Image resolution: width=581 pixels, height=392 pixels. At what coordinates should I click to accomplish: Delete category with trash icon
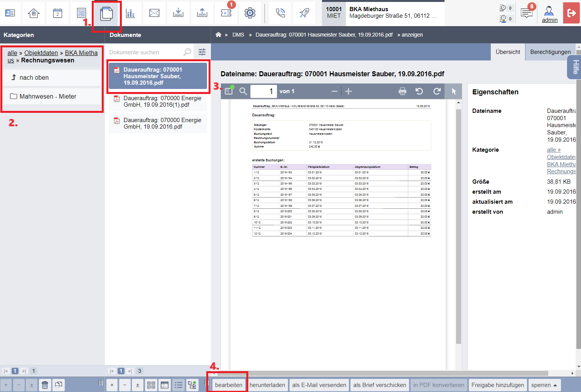tap(45, 385)
